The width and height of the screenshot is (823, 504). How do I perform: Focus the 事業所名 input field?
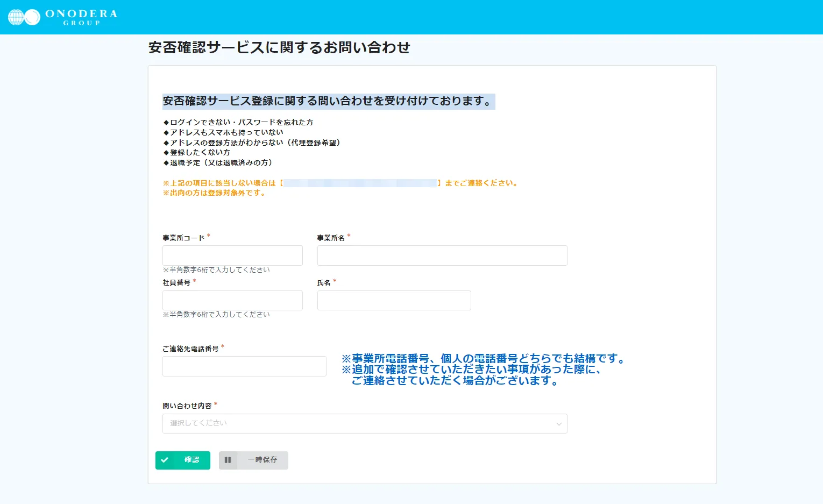pos(442,255)
